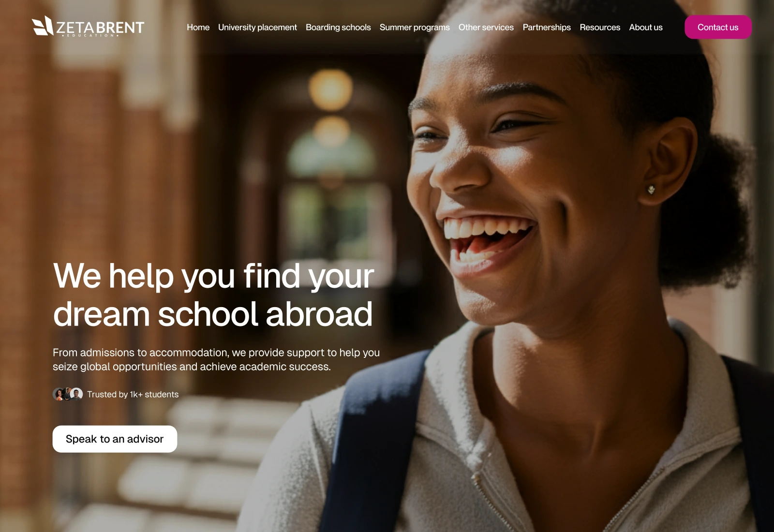Click the student's stud earring
The width and height of the screenshot is (774, 532).
(652, 190)
